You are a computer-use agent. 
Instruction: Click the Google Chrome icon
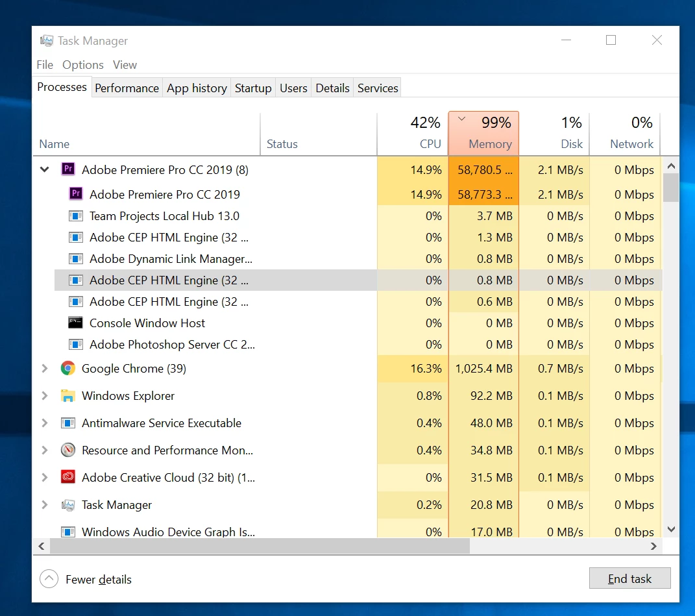tap(68, 368)
